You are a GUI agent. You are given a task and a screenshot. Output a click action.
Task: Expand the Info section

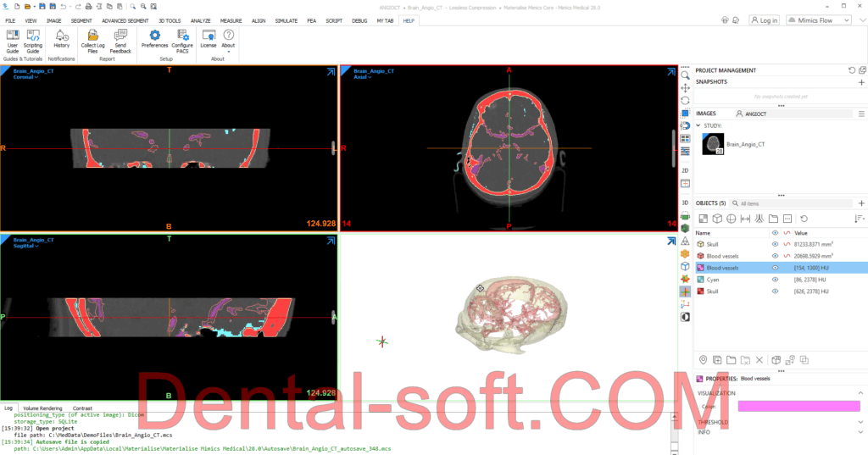(x=860, y=432)
